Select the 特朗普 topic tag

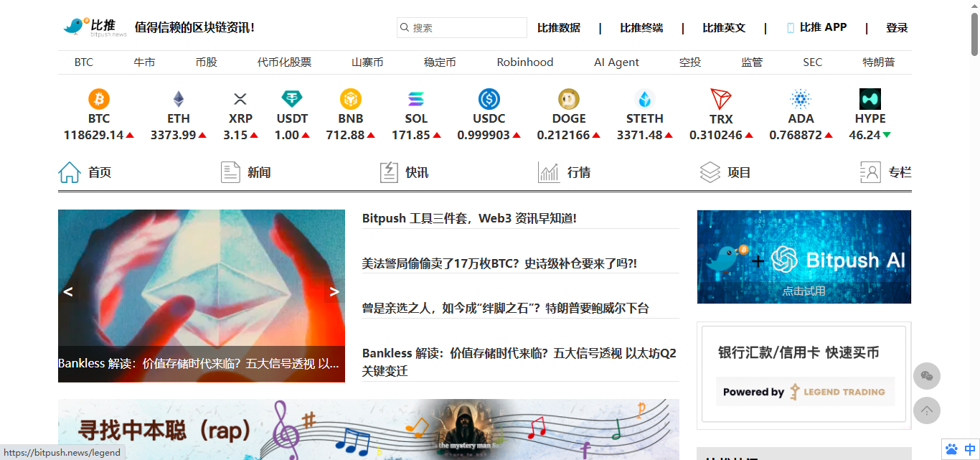[879, 62]
